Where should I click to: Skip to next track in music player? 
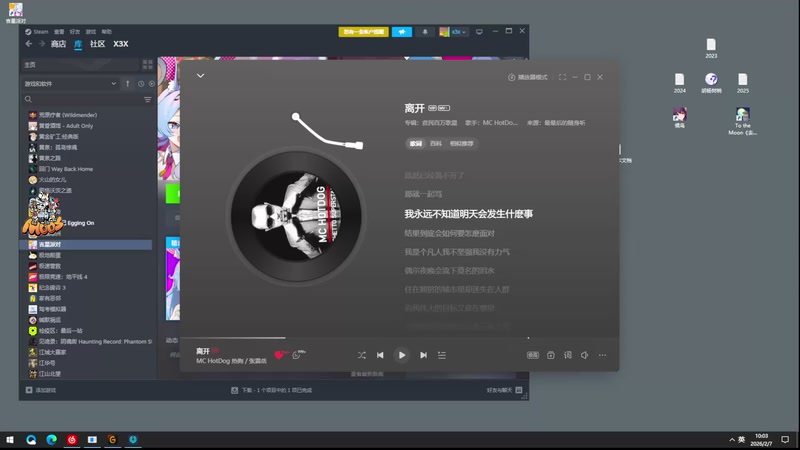click(x=423, y=355)
